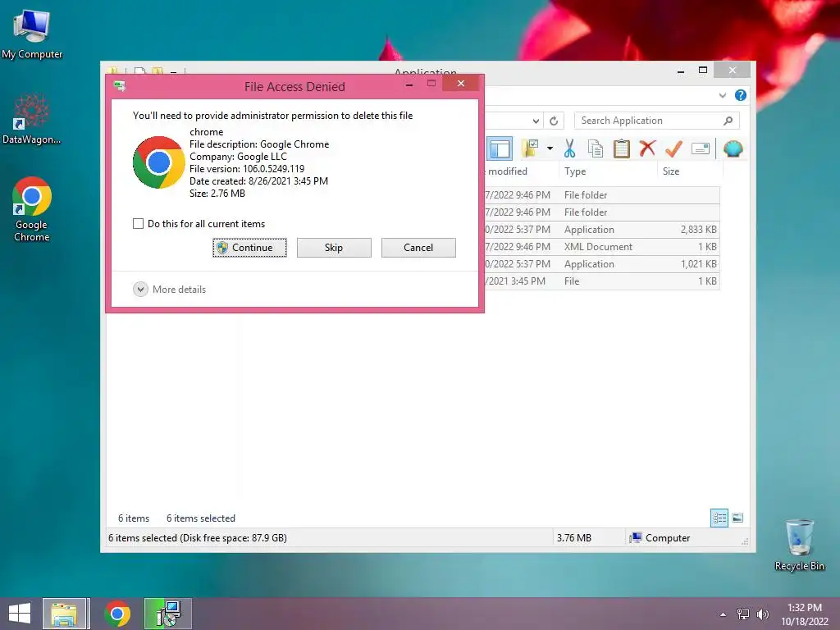Expand the More details chevron
Image resolution: width=840 pixels, height=630 pixels.
pyautogui.click(x=140, y=290)
